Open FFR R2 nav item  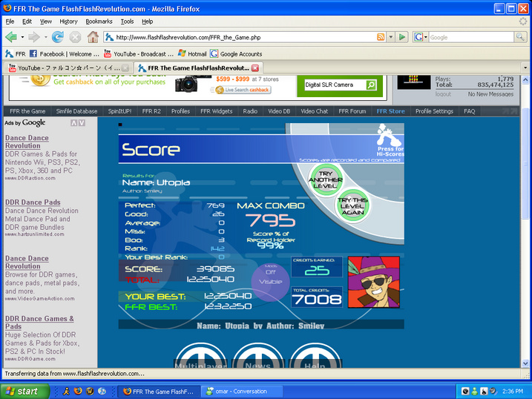pos(151,111)
